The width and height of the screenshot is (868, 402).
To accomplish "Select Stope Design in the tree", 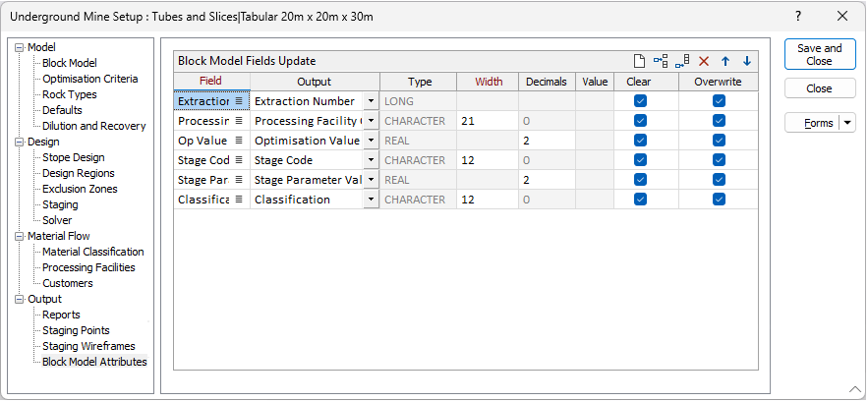I will point(74,158).
